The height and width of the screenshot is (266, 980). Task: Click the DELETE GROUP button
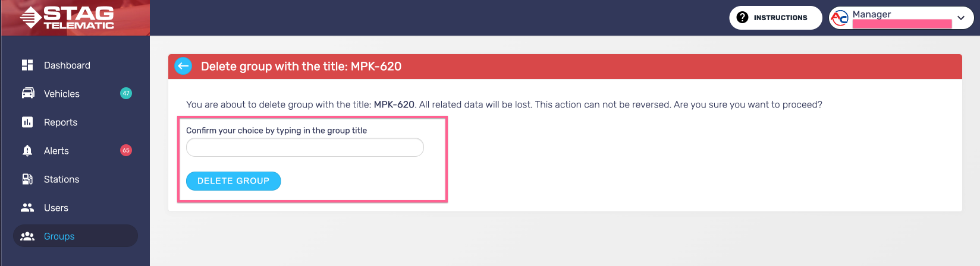[x=233, y=181]
